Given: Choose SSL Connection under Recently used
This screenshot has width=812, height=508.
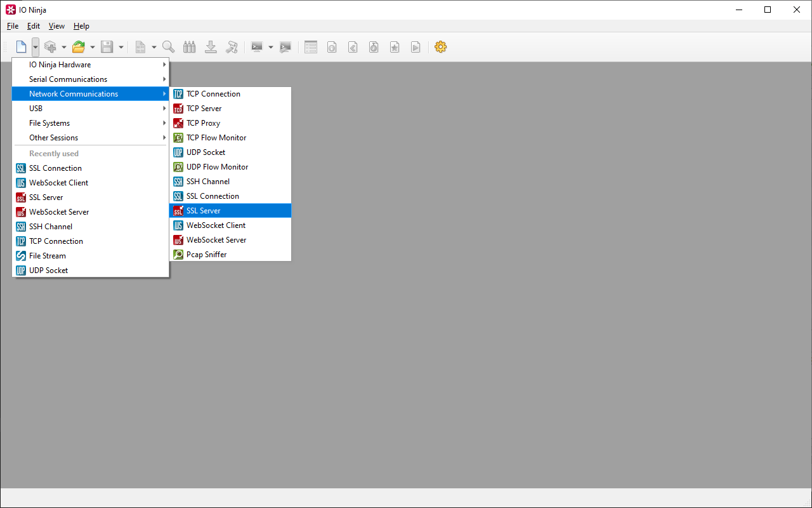Looking at the screenshot, I should click(91, 168).
